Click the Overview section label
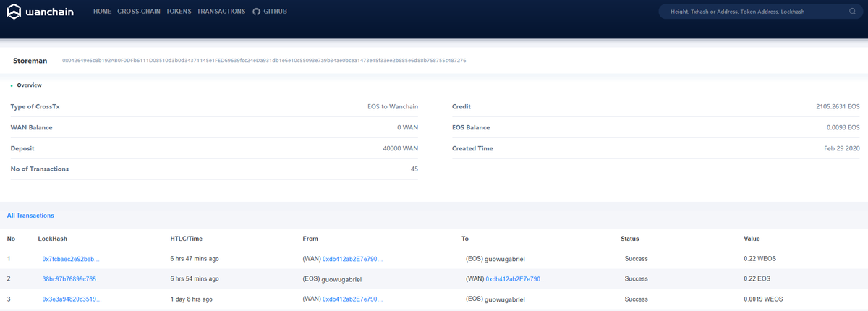Image resolution: width=868 pixels, height=311 pixels. [x=29, y=85]
